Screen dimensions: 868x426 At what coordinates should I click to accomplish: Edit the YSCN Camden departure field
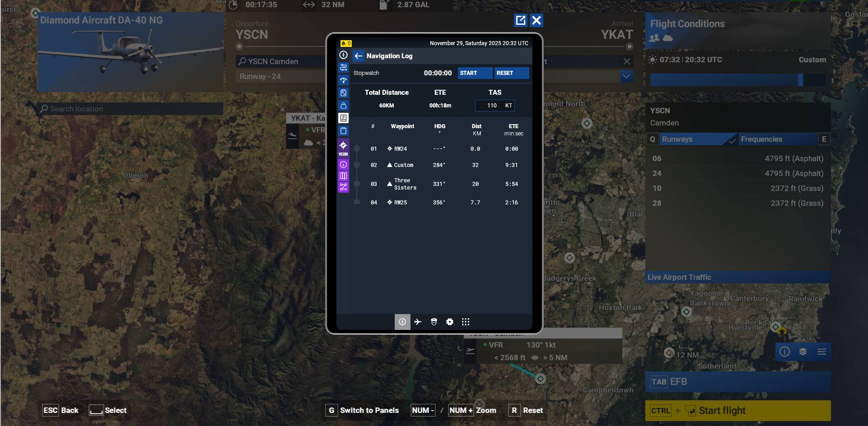pos(281,61)
